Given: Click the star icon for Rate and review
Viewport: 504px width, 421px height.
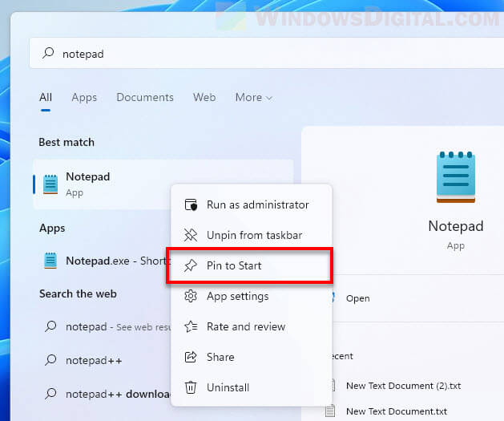Looking at the screenshot, I should pyautogui.click(x=191, y=326).
